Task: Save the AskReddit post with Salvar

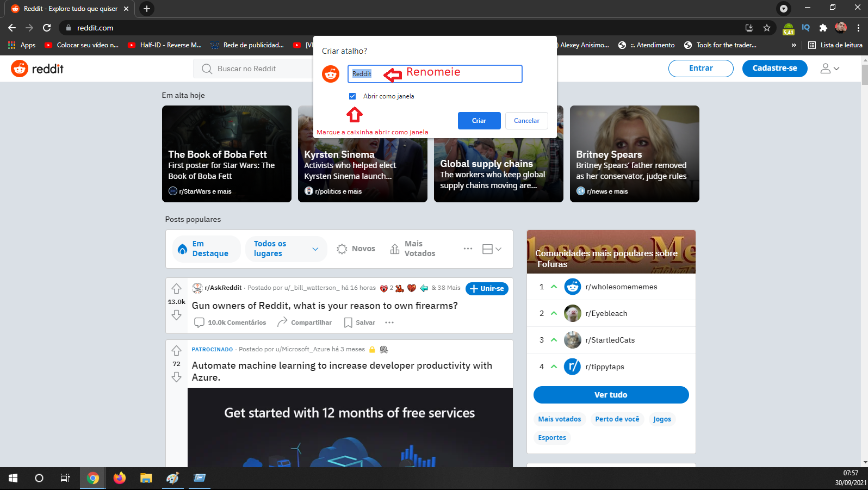Action: 359,322
